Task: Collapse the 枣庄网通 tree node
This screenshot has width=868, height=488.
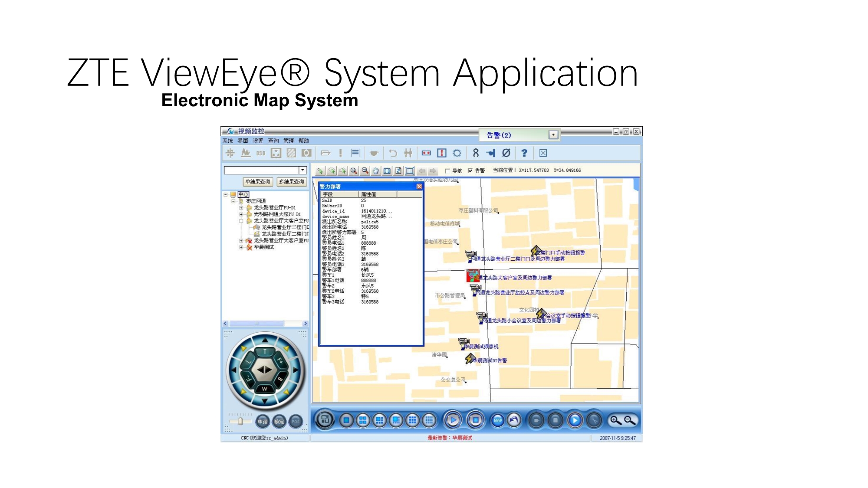Action: coord(233,201)
